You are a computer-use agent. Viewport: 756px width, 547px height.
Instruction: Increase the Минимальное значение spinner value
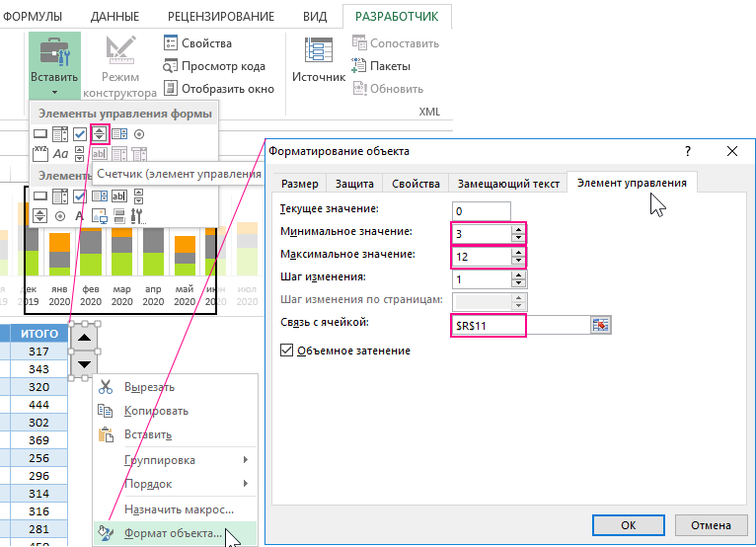click(518, 228)
